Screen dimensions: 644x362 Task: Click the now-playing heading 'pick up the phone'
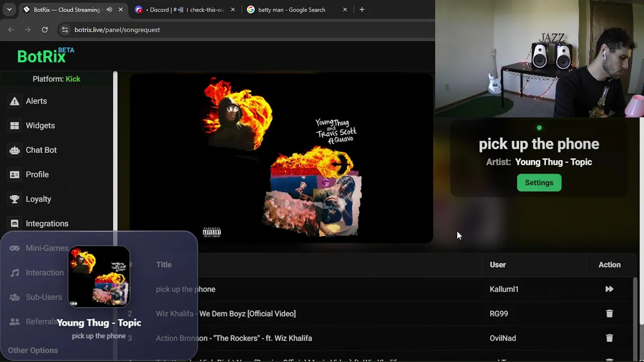[539, 144]
